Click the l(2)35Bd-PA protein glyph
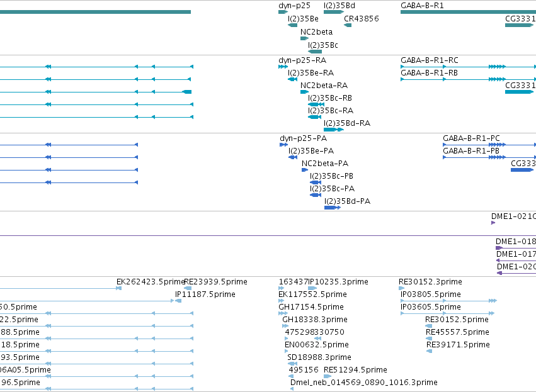 coord(333,208)
